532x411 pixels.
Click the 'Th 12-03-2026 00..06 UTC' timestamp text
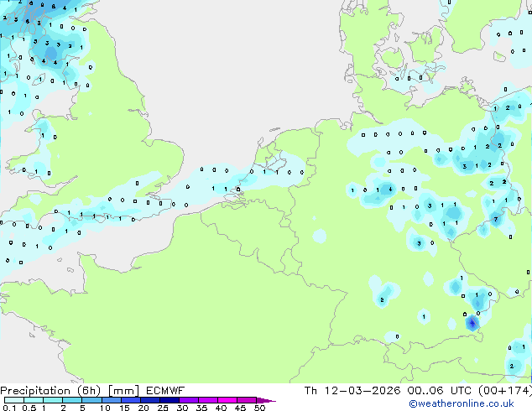click(389, 391)
